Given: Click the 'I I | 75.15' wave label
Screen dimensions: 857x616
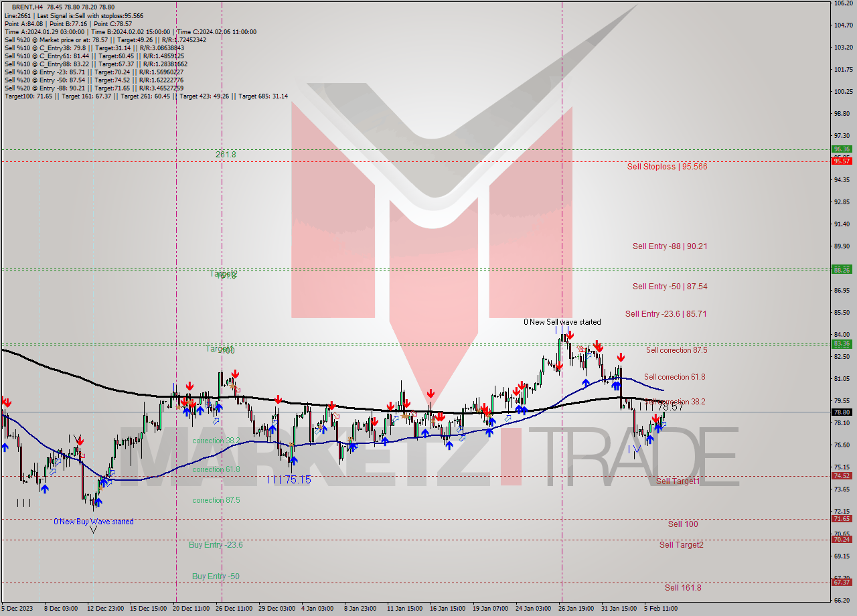Looking at the screenshot, I should click(x=289, y=479).
